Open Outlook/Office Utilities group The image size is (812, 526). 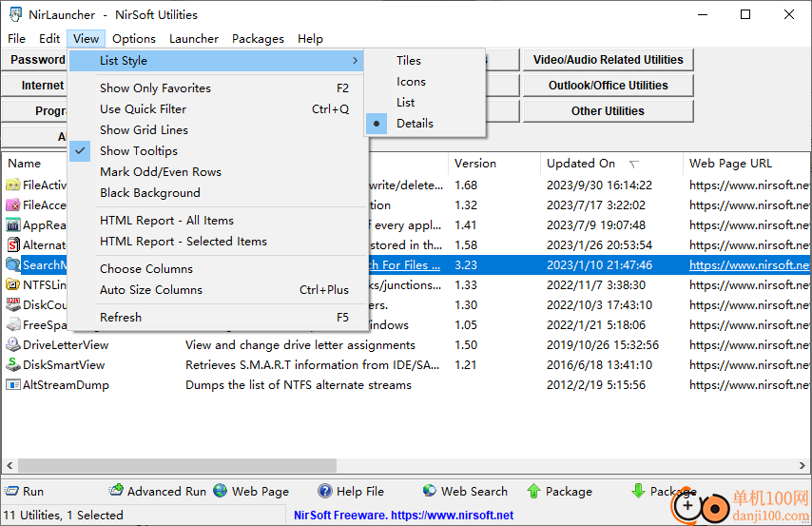tap(608, 86)
